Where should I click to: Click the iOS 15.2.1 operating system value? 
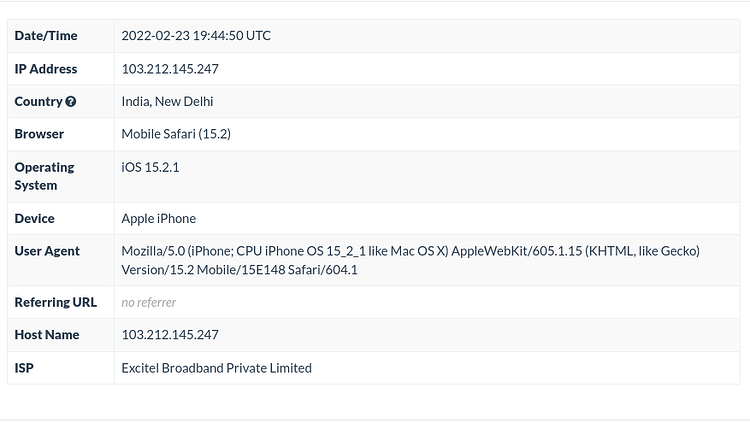[x=150, y=167]
